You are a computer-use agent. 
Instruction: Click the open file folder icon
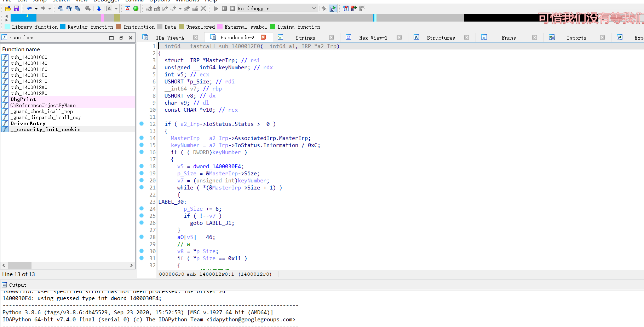point(8,8)
